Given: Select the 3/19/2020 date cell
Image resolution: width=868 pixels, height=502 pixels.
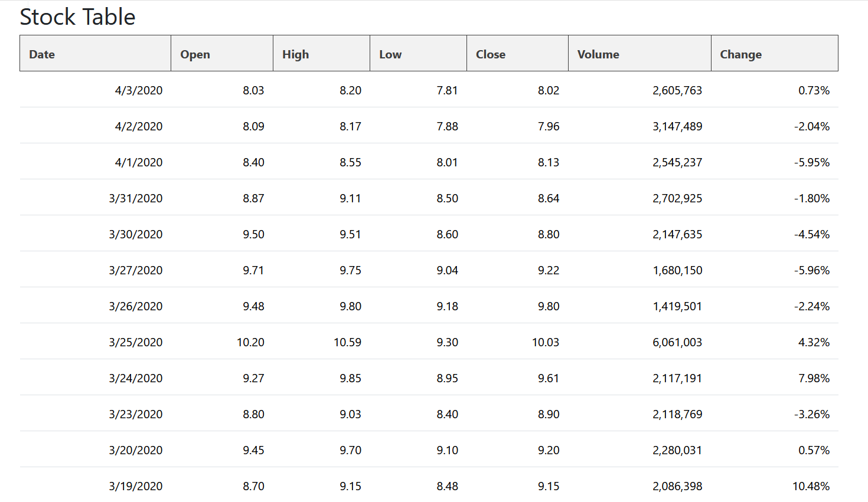Looking at the screenshot, I should coord(135,486).
